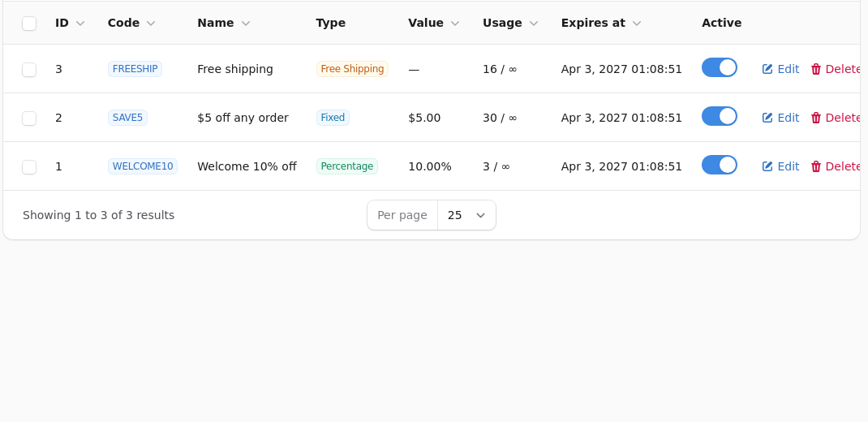Click the pencil icon in FREESHIP row
Viewport: 868px width, 422px height.
point(767,69)
